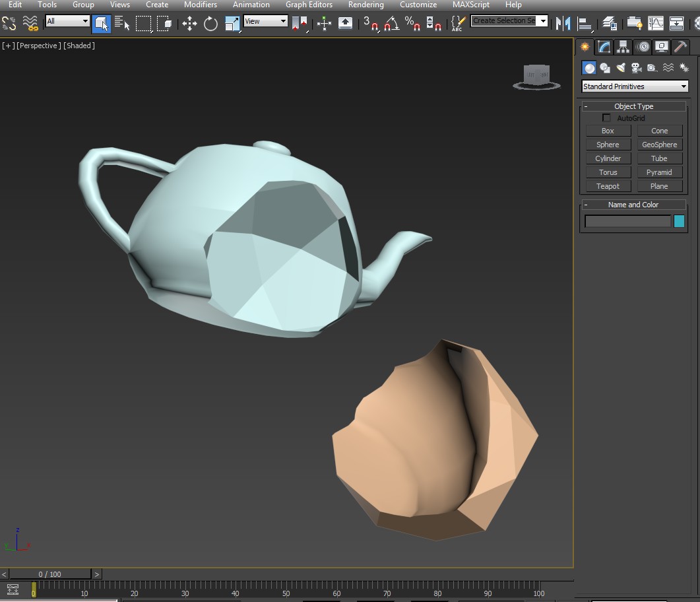The image size is (700, 602).
Task: Open the Cameras category icon
Action: pyautogui.click(x=636, y=68)
